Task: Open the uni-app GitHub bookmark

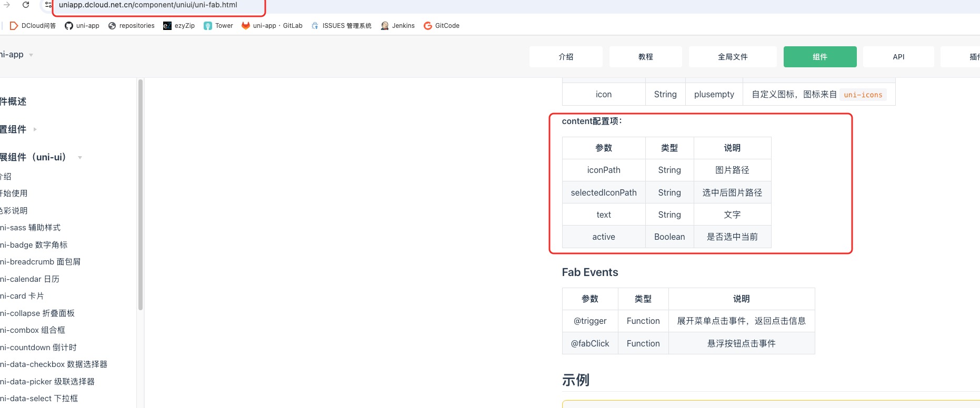Action: [82, 26]
